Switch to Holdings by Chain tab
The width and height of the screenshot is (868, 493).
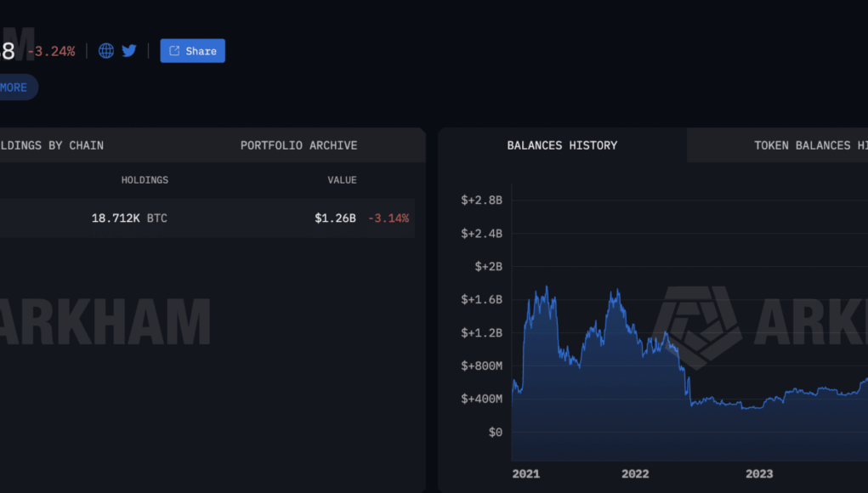(52, 145)
